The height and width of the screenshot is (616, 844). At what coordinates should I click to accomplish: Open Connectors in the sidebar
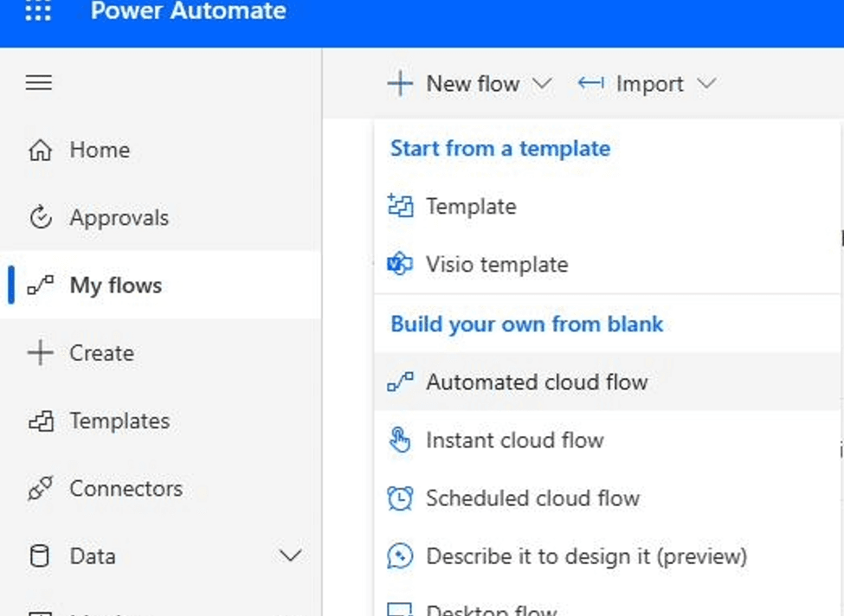tap(160, 489)
